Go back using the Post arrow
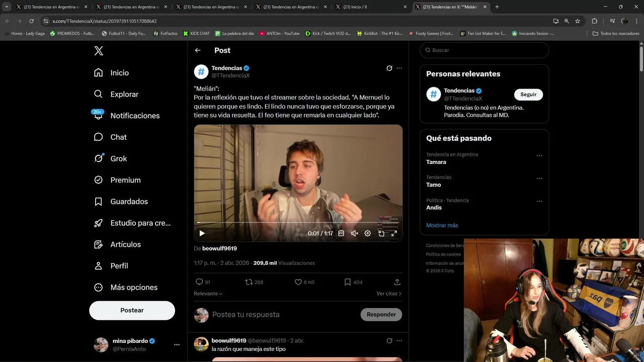This screenshot has width=644, height=362. click(x=198, y=50)
